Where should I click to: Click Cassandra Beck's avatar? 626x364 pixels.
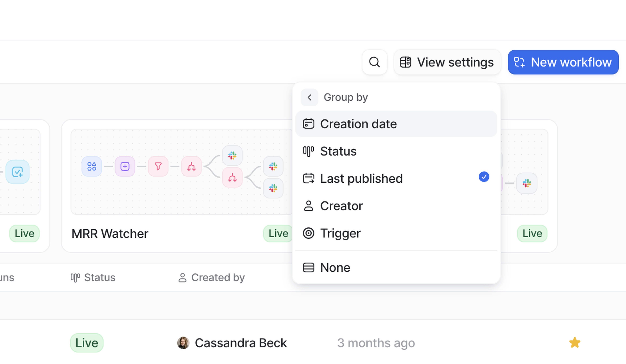tap(183, 343)
